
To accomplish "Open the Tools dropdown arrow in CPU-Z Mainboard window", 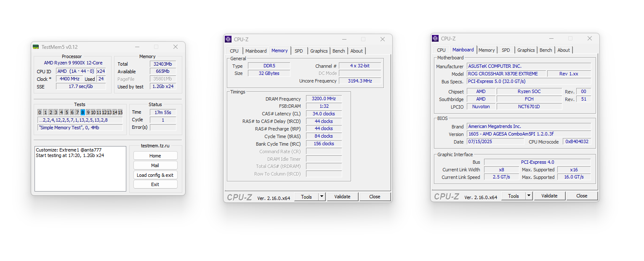I will tap(529, 196).
